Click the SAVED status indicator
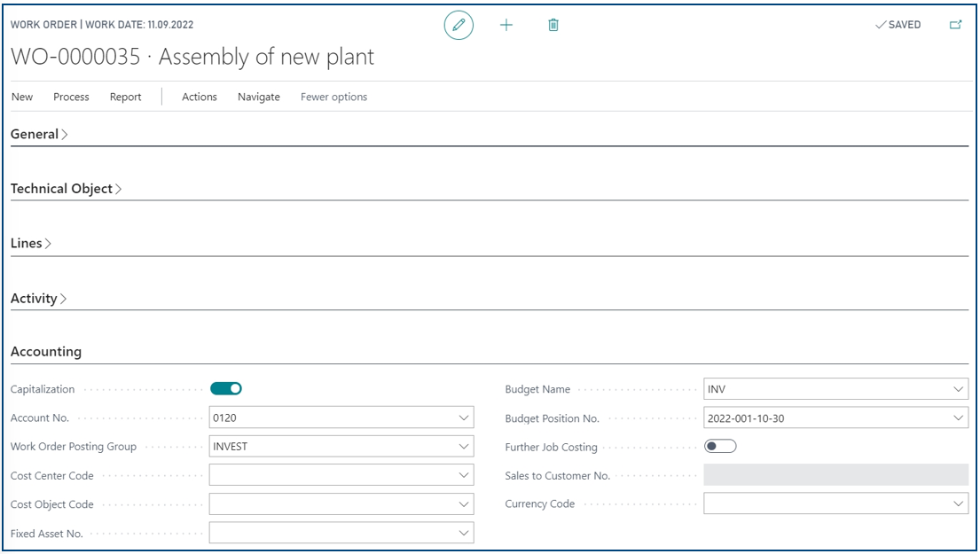This screenshot has width=980, height=554. pos(898,25)
